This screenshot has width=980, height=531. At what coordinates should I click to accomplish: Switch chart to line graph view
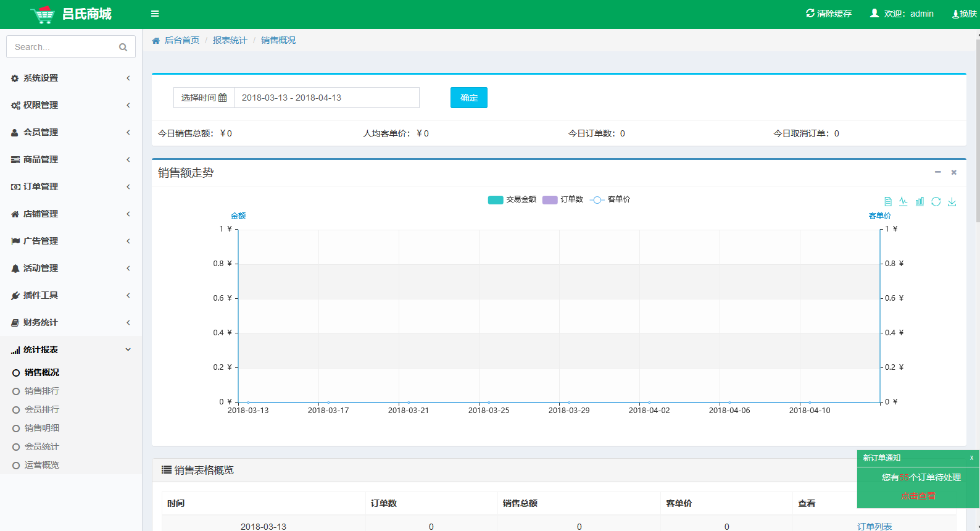coord(903,202)
